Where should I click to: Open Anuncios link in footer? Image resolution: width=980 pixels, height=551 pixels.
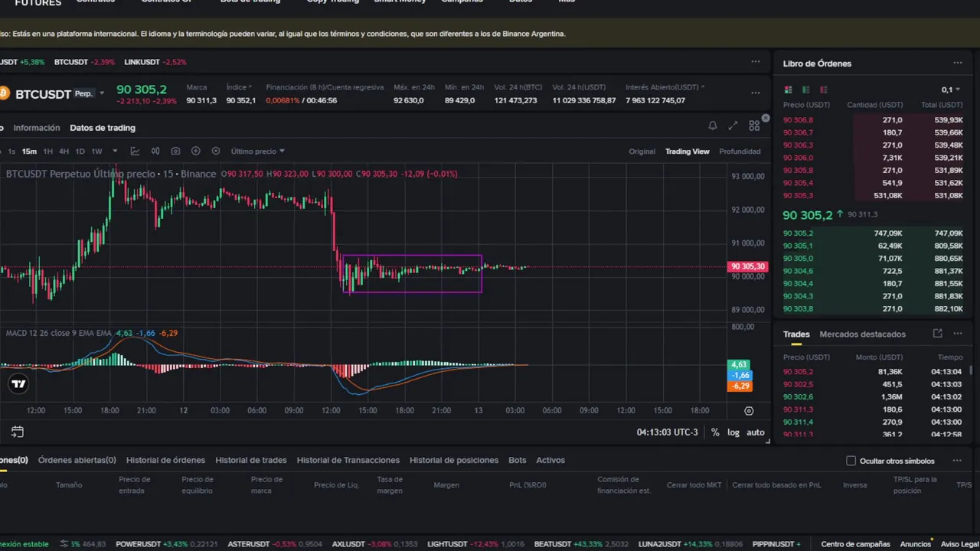click(916, 544)
